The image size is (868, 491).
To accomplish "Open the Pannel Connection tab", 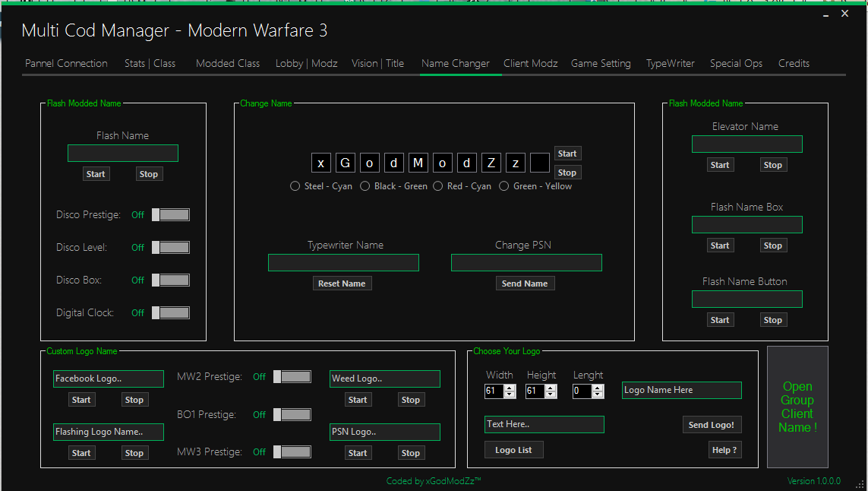I will [x=66, y=63].
